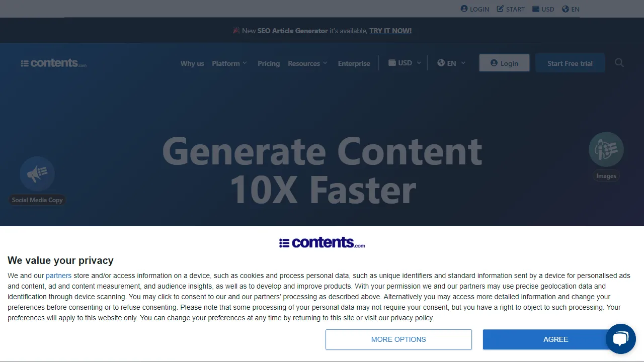Click the Social Media Copy megaphone icon

tap(37, 173)
